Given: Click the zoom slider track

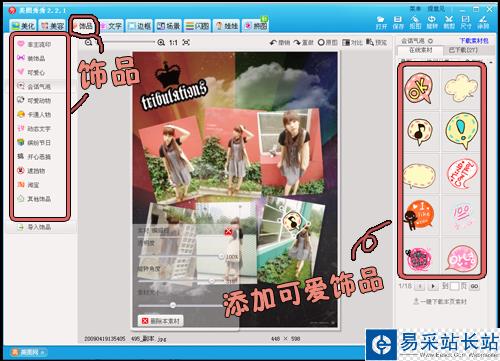Looking at the screenshot, I should [x=126, y=42].
